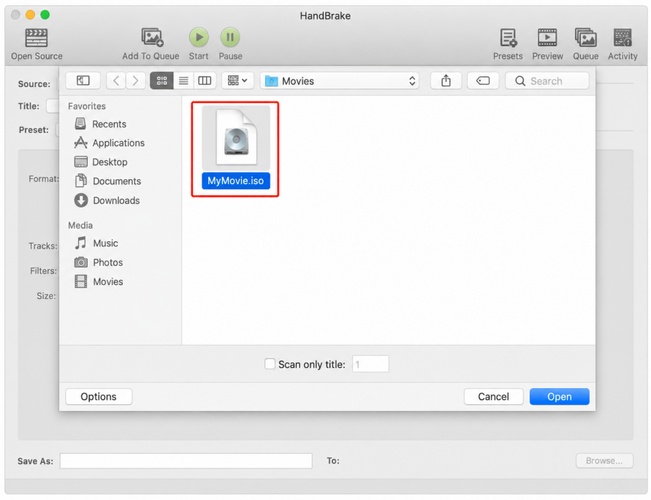The image size is (651, 500).
Task: Select Desktop in the sidebar
Action: click(x=101, y=162)
